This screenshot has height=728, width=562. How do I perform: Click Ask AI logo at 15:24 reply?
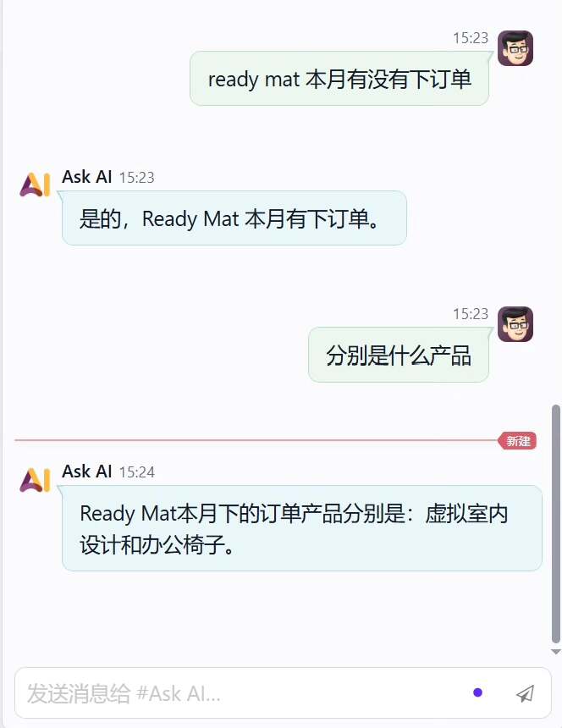click(x=35, y=480)
